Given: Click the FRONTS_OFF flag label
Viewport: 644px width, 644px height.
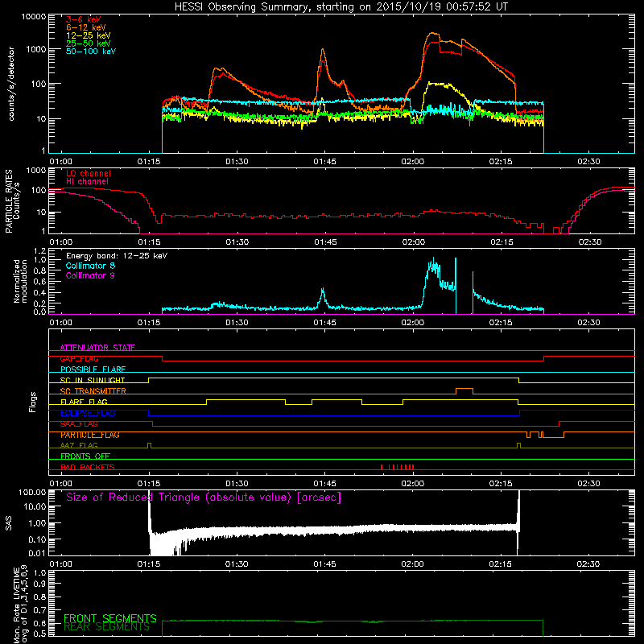Looking at the screenshot, I should (85, 456).
